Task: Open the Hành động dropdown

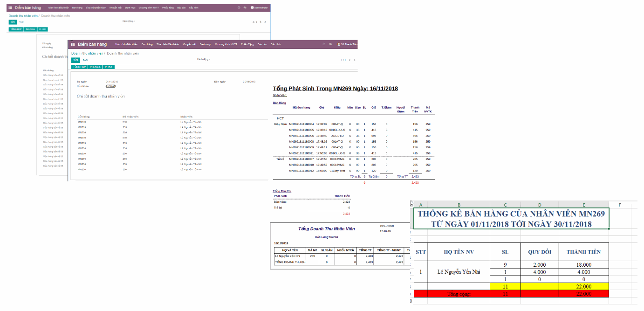Action: [x=205, y=60]
